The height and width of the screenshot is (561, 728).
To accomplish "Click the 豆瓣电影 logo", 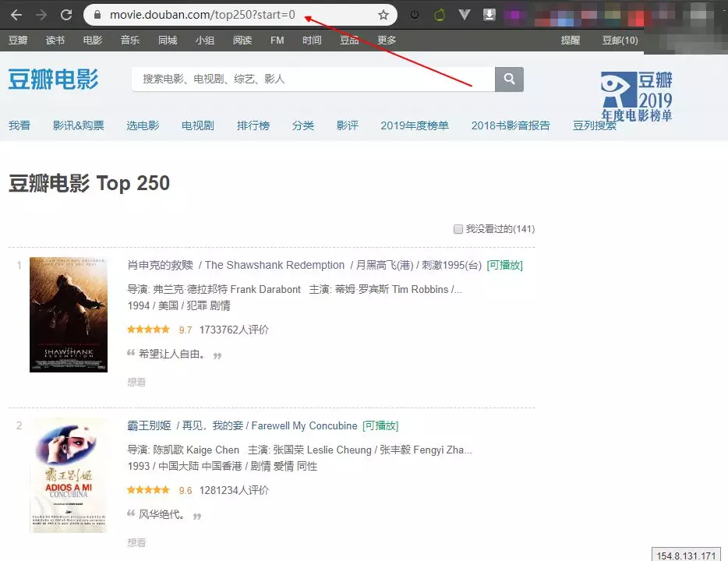I will click(54, 79).
